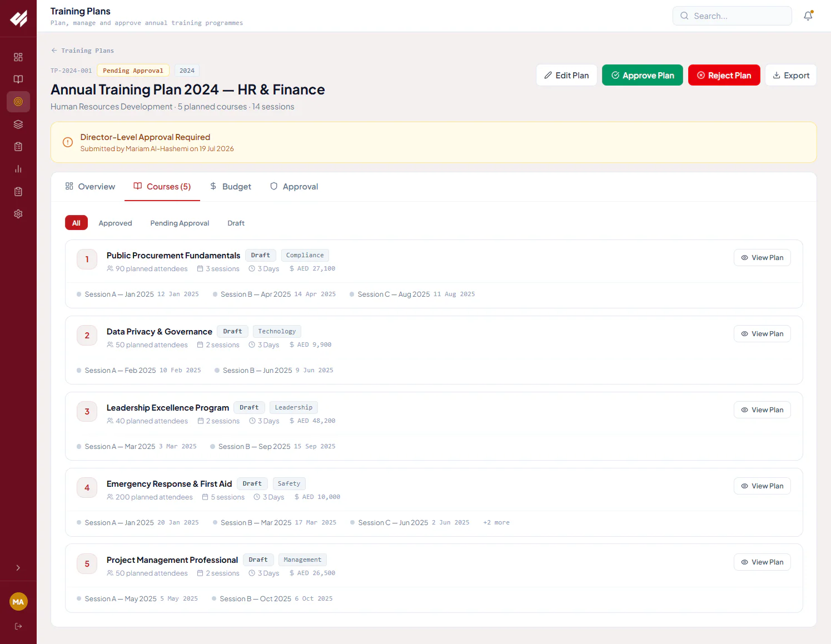Viewport: 831px width, 644px height.
Task: Click the Safety category tag
Action: coord(289,483)
